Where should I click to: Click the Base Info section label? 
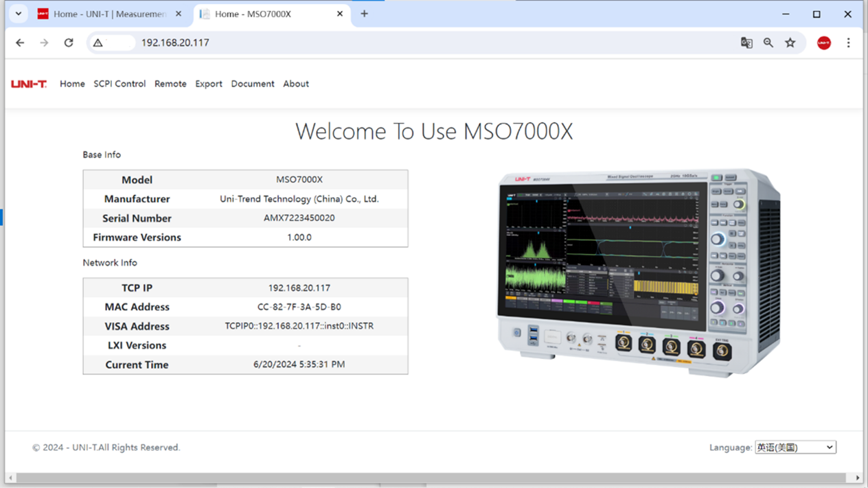pos(102,155)
